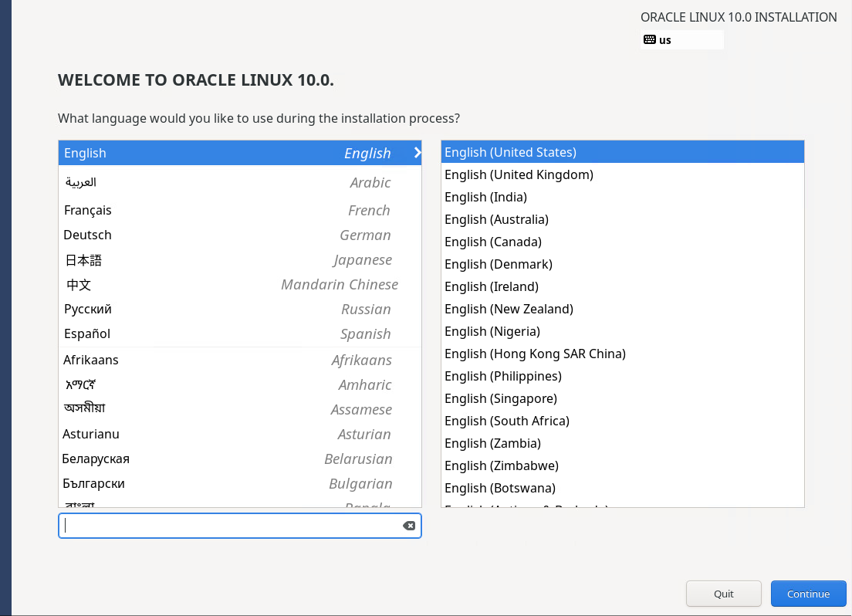Choose the Arabic language entry

pos(239,182)
